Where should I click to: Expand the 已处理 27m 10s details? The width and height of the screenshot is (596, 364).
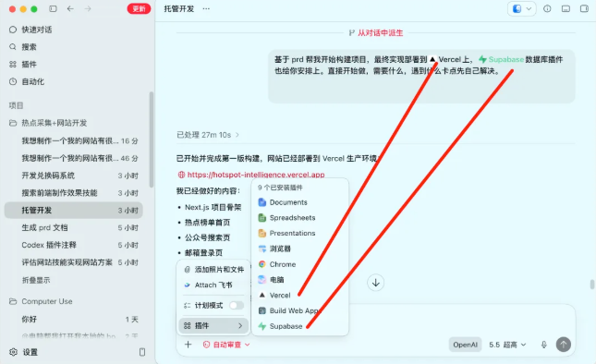[x=208, y=135]
